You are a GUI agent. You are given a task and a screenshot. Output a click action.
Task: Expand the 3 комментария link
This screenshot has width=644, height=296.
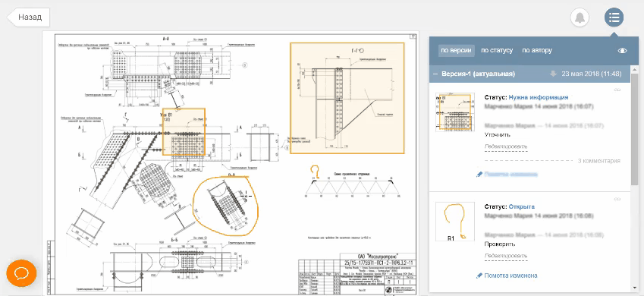pos(598,161)
